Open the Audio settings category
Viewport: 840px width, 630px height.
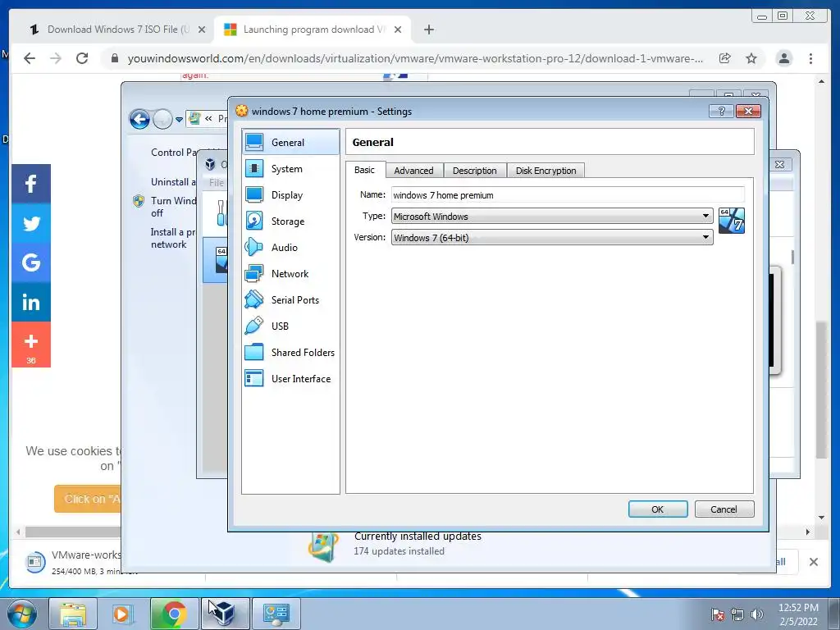click(x=291, y=247)
